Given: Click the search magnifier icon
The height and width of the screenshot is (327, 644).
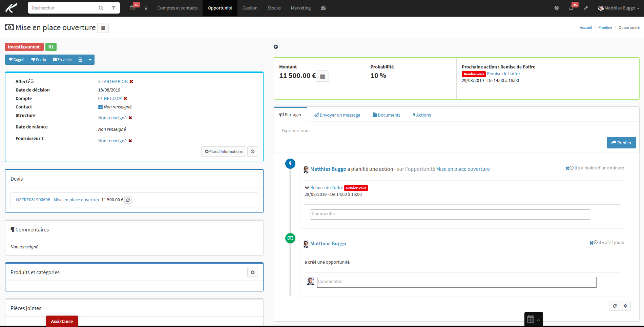Looking at the screenshot, I should click(x=101, y=8).
